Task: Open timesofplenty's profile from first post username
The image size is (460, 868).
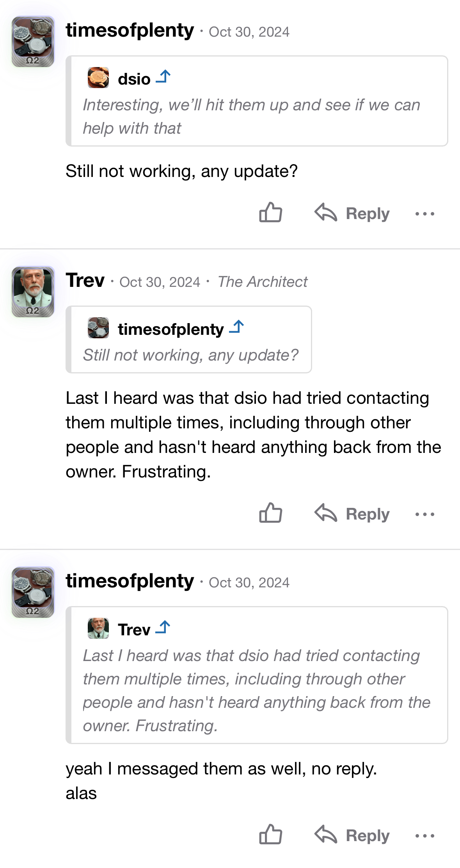Action: tap(130, 30)
